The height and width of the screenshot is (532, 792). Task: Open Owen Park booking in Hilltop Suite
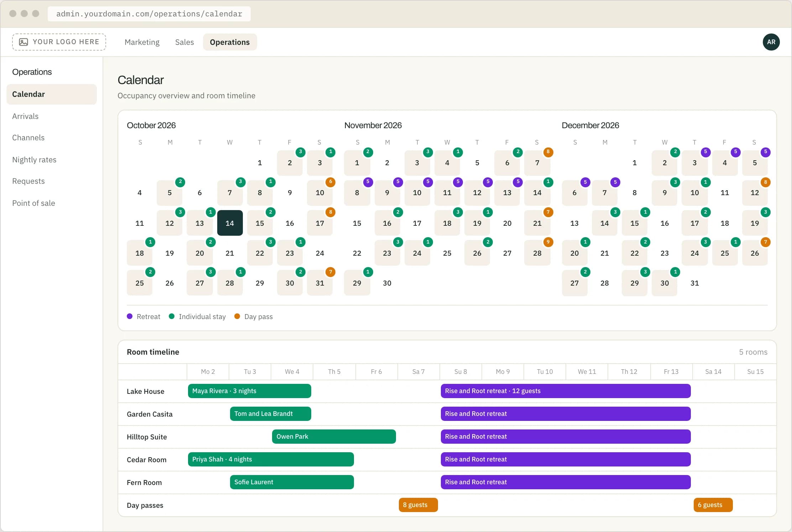(334, 437)
